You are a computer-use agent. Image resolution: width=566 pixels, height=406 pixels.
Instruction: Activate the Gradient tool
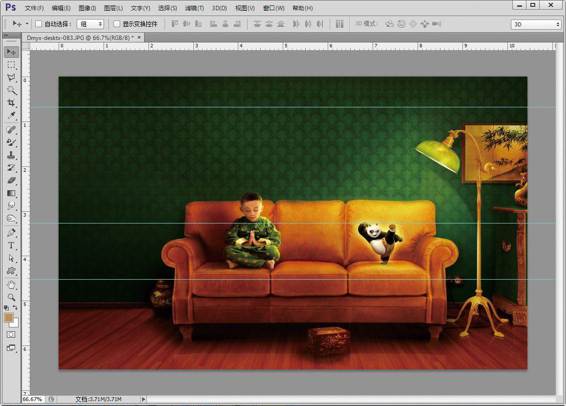coord(11,193)
